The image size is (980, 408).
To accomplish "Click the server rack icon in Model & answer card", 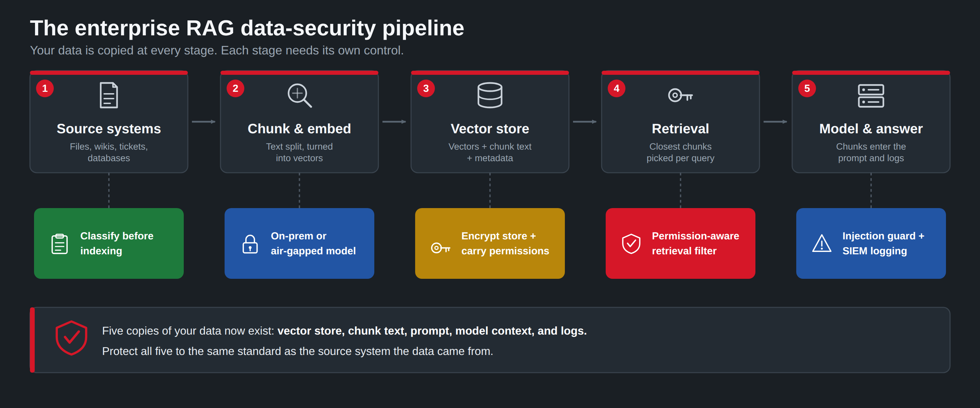I will coord(871,96).
